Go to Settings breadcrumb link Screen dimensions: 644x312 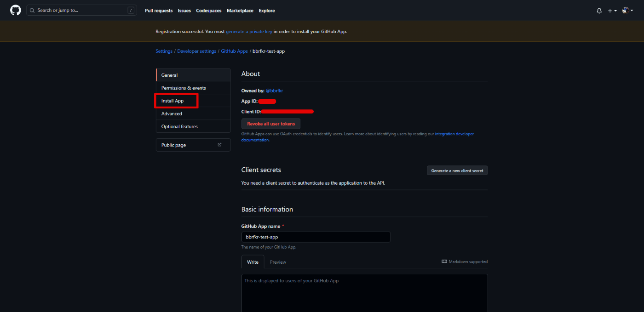coord(164,51)
